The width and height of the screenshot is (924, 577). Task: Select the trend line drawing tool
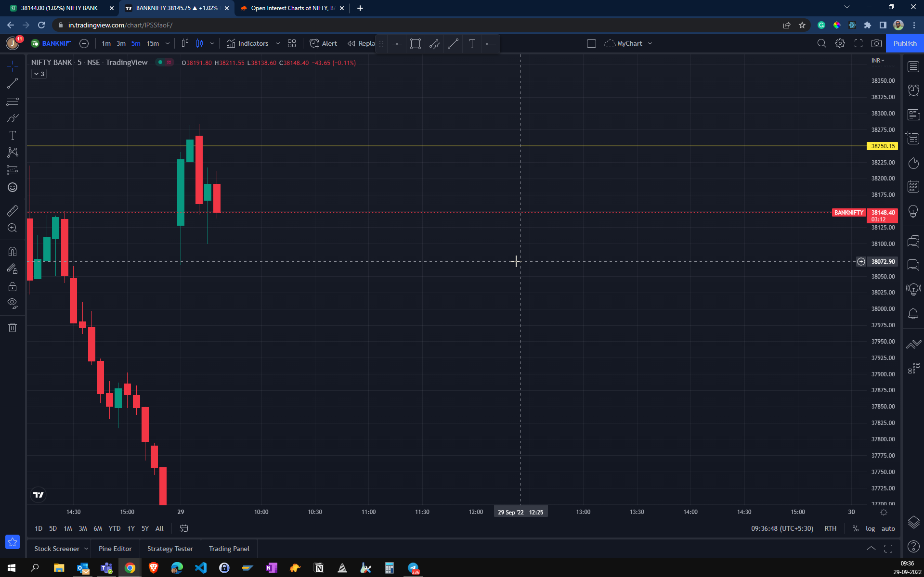pyautogui.click(x=13, y=83)
